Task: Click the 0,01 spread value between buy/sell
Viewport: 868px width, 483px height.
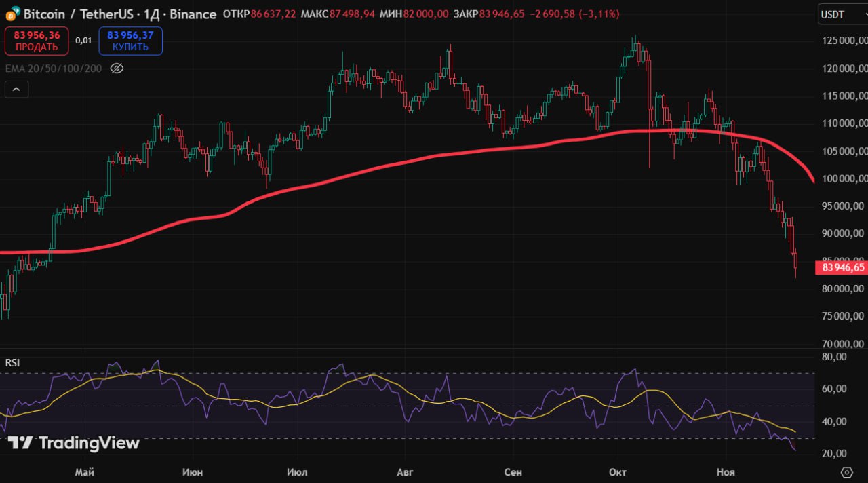Action: pos(83,41)
